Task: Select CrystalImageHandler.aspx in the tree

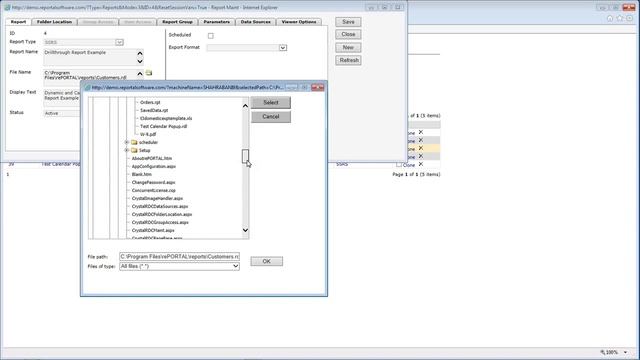Action: 157,198
